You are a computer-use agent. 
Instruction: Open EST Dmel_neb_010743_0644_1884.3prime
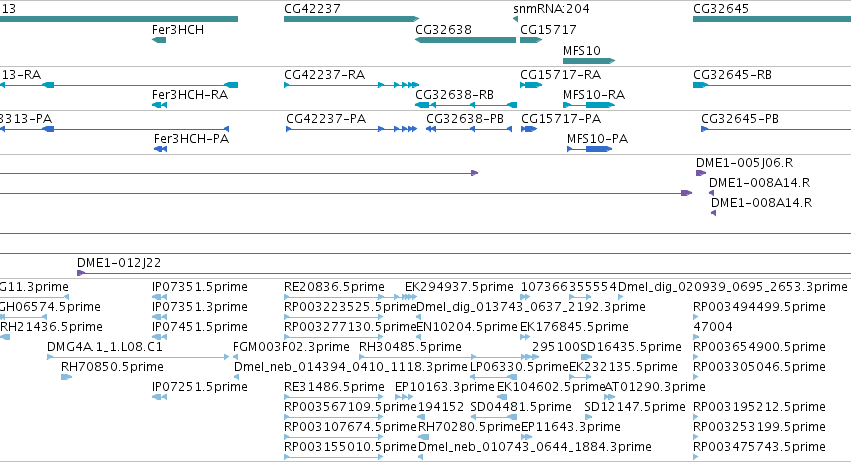(534, 447)
